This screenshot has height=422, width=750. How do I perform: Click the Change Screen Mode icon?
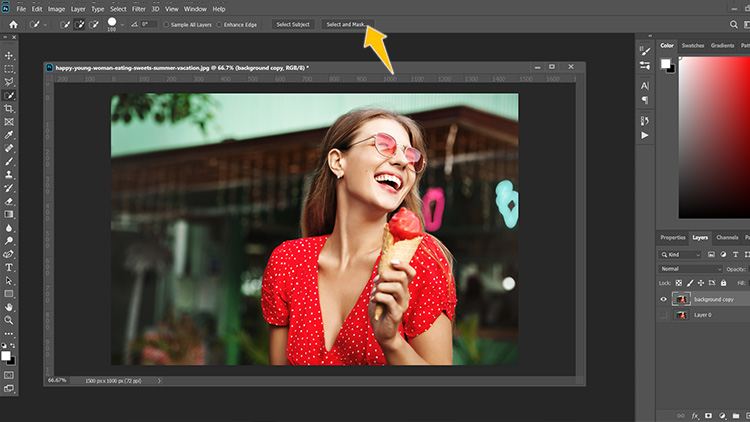(x=9, y=389)
